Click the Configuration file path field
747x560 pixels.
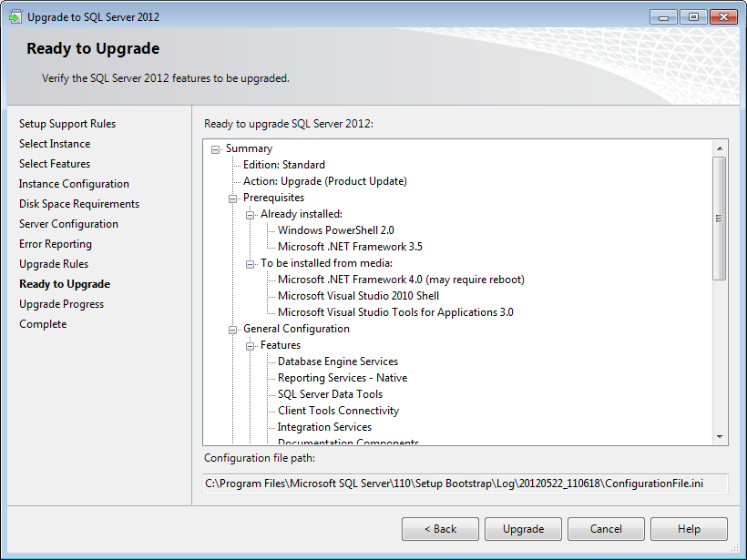[465, 484]
